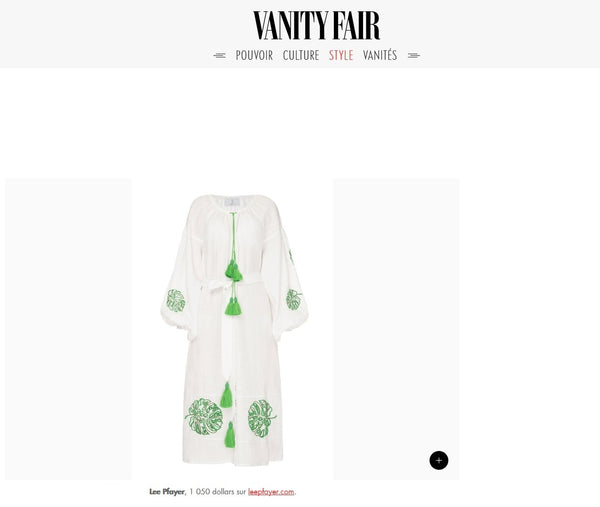Follow the leepfayer.com link
Image resolution: width=600 pixels, height=507 pixels.
(x=271, y=492)
